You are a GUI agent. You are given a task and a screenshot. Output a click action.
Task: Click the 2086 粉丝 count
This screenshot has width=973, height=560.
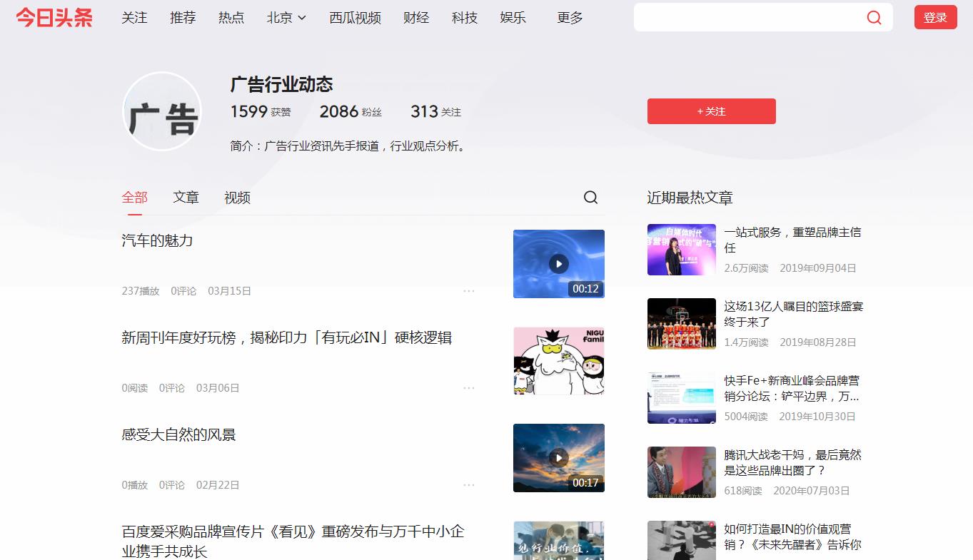point(351,111)
